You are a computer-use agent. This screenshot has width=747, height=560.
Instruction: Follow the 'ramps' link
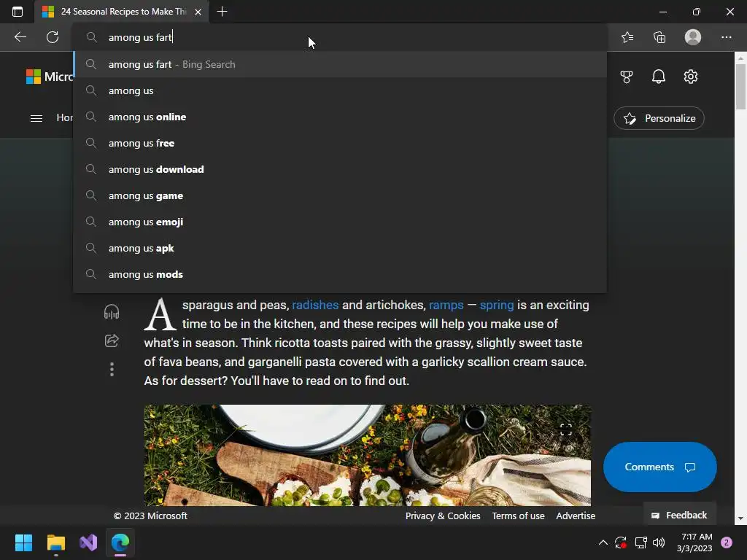(x=446, y=305)
